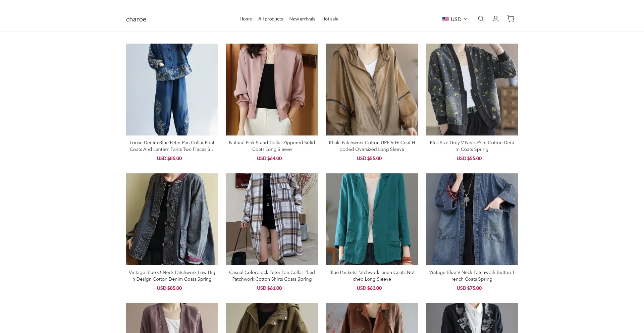Click the charoe store logo
Viewport: 644px width, 333px height.
click(x=136, y=19)
